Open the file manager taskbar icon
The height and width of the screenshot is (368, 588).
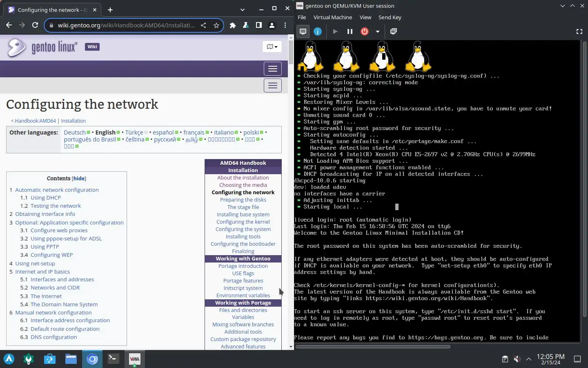(x=71, y=359)
